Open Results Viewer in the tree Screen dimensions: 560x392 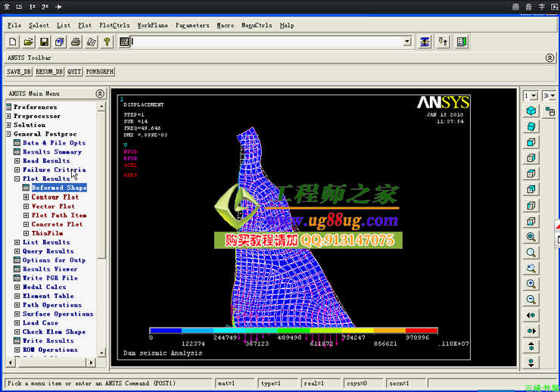(x=50, y=269)
